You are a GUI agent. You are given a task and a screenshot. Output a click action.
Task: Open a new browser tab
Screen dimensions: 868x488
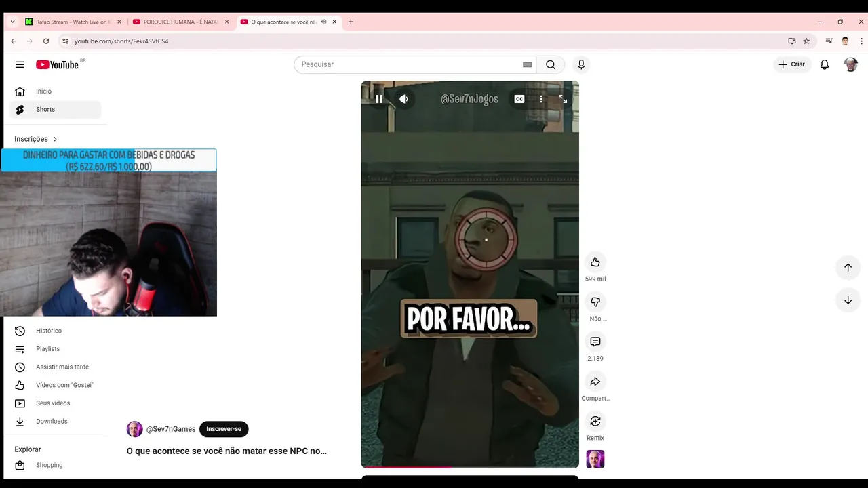point(351,22)
